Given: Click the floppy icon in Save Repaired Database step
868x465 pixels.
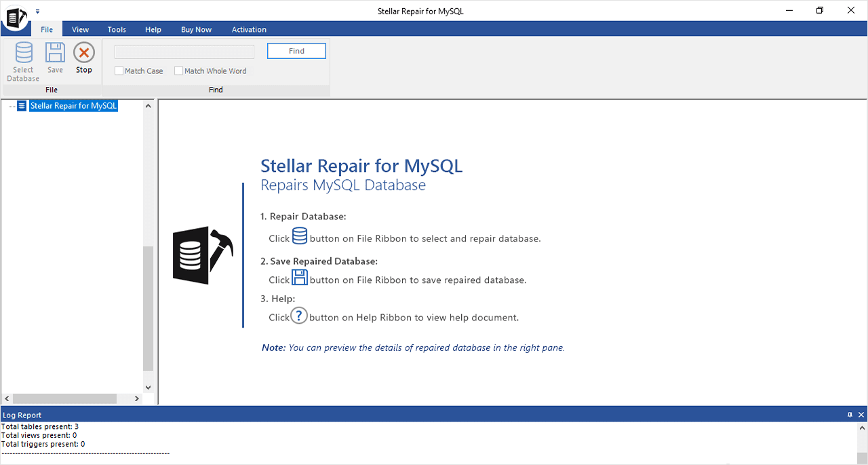Looking at the screenshot, I should [x=300, y=277].
